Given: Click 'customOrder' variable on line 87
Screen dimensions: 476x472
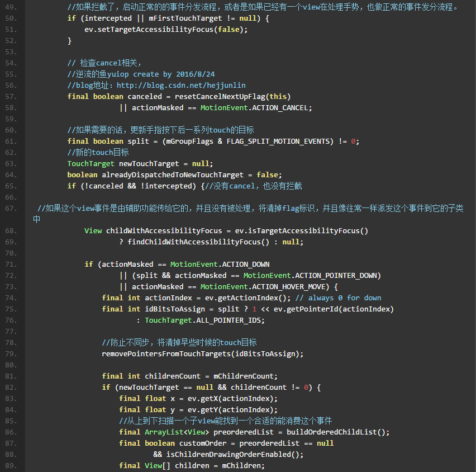Looking at the screenshot, I should [x=202, y=443].
